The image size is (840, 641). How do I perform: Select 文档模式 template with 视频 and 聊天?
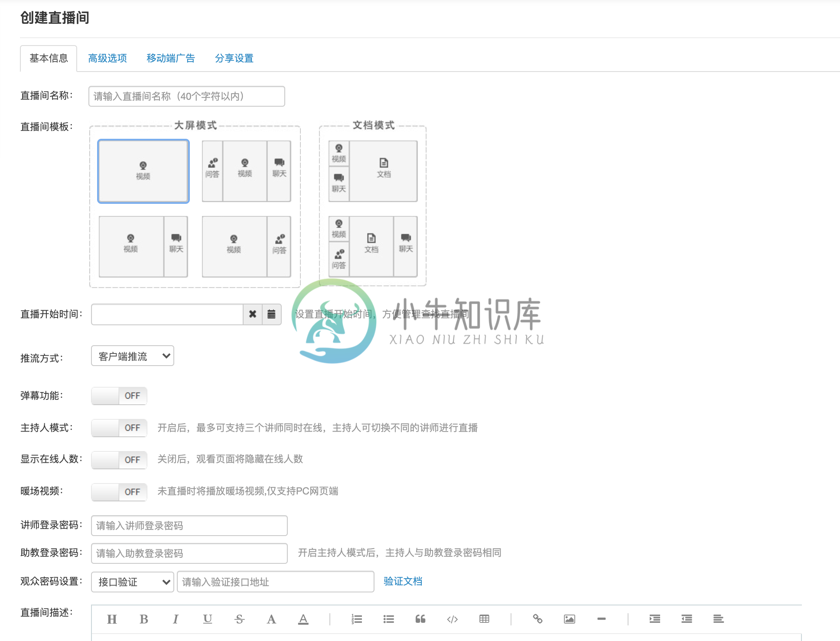[373, 171]
